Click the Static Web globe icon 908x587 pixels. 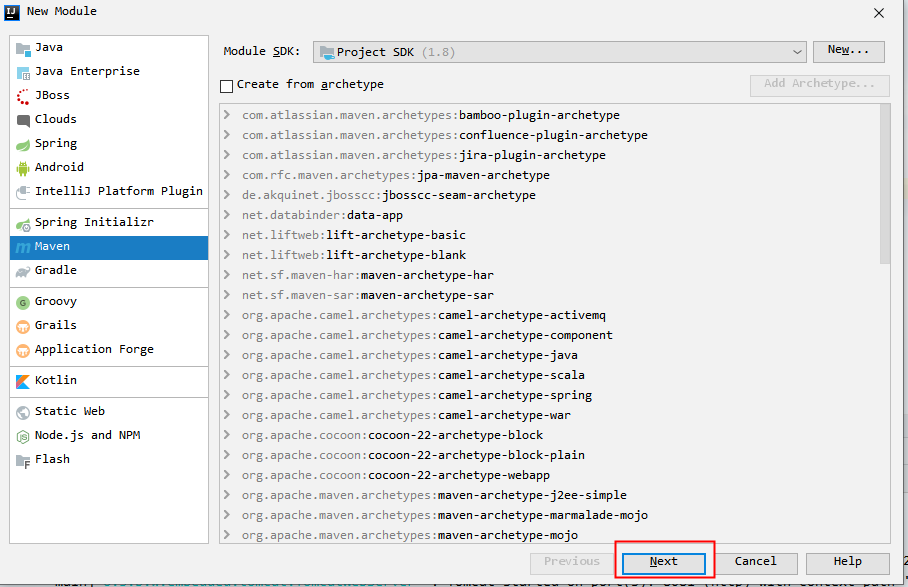(23, 412)
